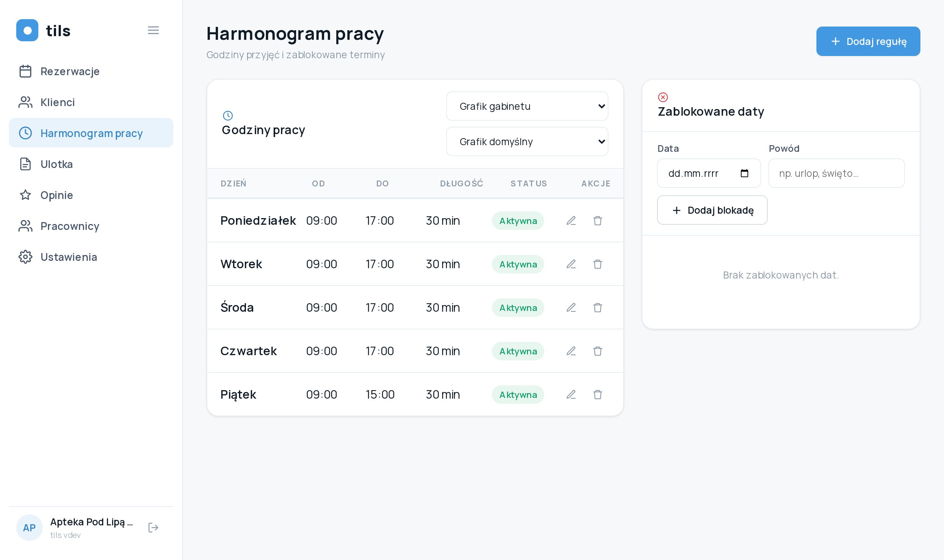
Task: Open the Grafik gabinetu dropdown
Action: tap(527, 106)
